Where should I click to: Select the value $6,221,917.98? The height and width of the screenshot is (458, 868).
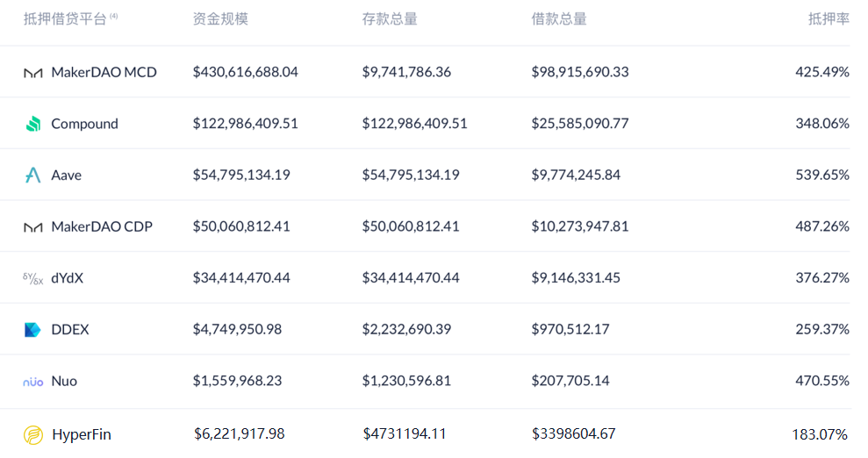click(239, 433)
